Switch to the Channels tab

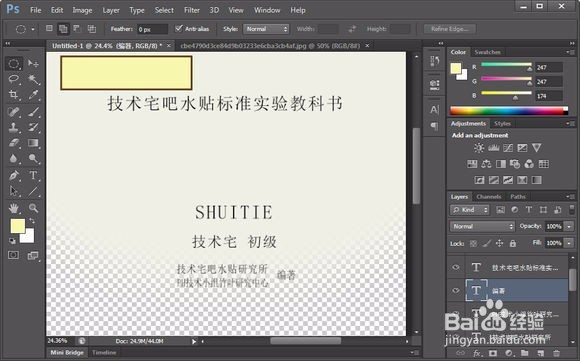(489, 197)
